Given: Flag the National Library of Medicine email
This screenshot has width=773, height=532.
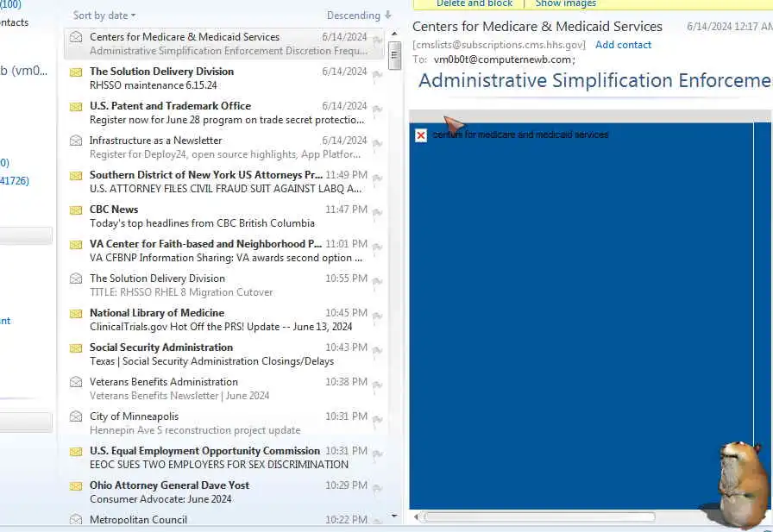Looking at the screenshot, I should (378, 316).
